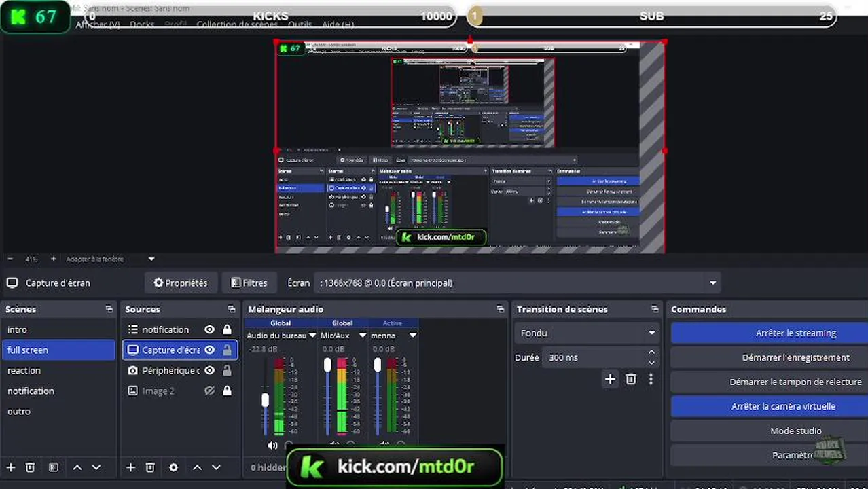Move selected scene down

coord(96,467)
